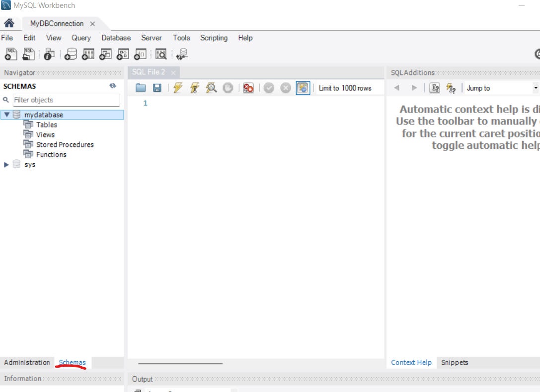Toggle auto-commit mode
Screen dimensions: 540x392
click(x=303, y=88)
